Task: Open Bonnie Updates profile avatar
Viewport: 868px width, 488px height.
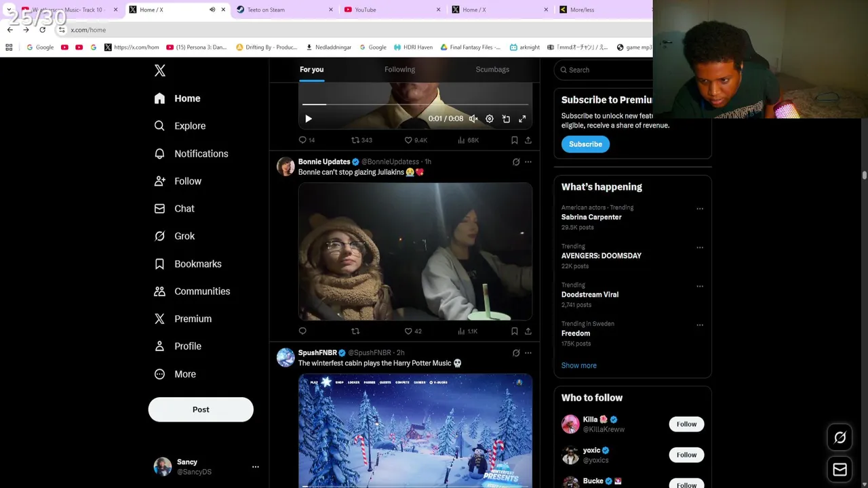Action: coord(285,166)
